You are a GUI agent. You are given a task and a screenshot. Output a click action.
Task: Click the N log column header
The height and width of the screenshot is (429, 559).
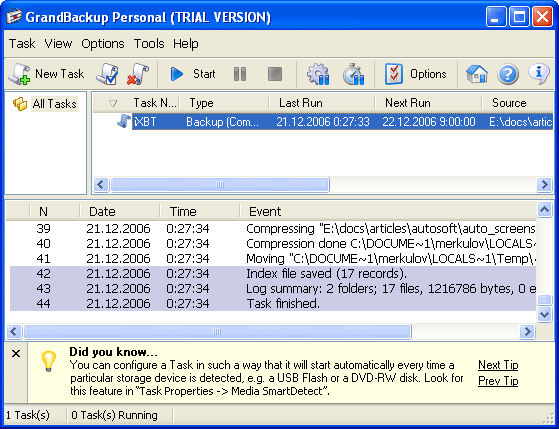coord(55,211)
